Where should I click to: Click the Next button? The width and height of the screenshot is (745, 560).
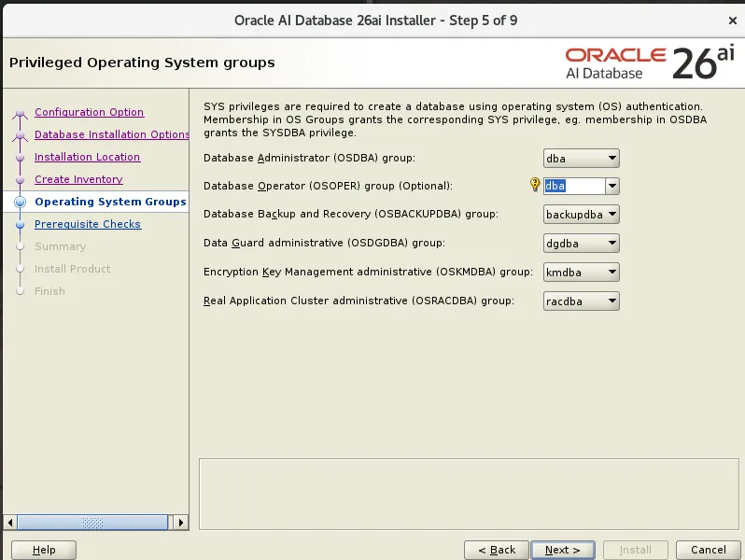tap(563, 550)
